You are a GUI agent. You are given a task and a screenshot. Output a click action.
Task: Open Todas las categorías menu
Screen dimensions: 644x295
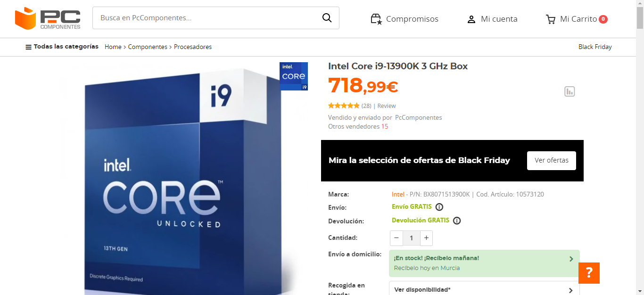click(x=62, y=47)
